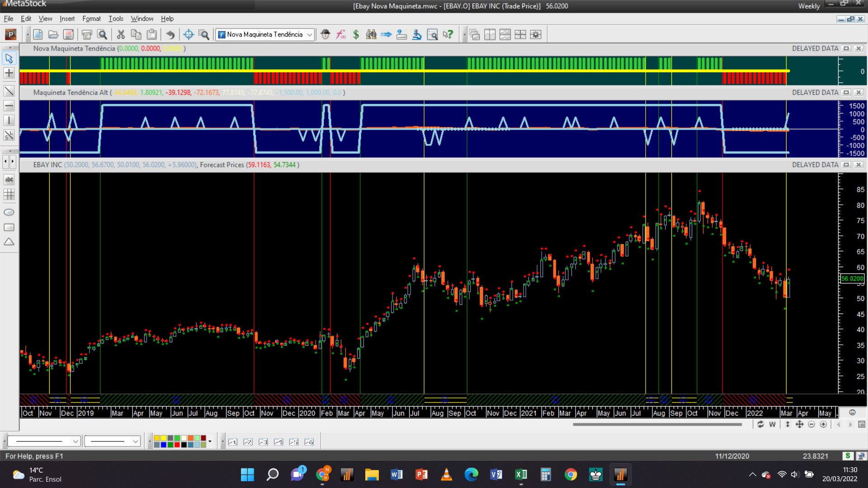
Task: Open the Explorer binoculars tool
Action: pos(371,34)
